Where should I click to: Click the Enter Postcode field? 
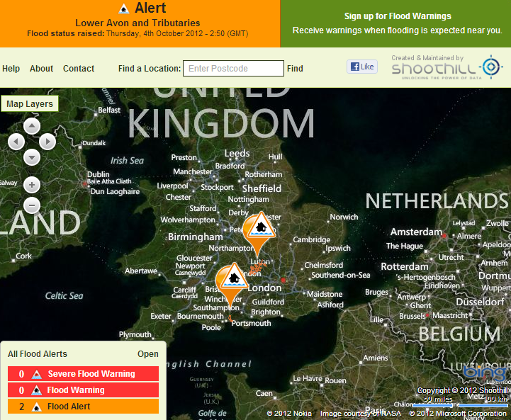tap(233, 69)
